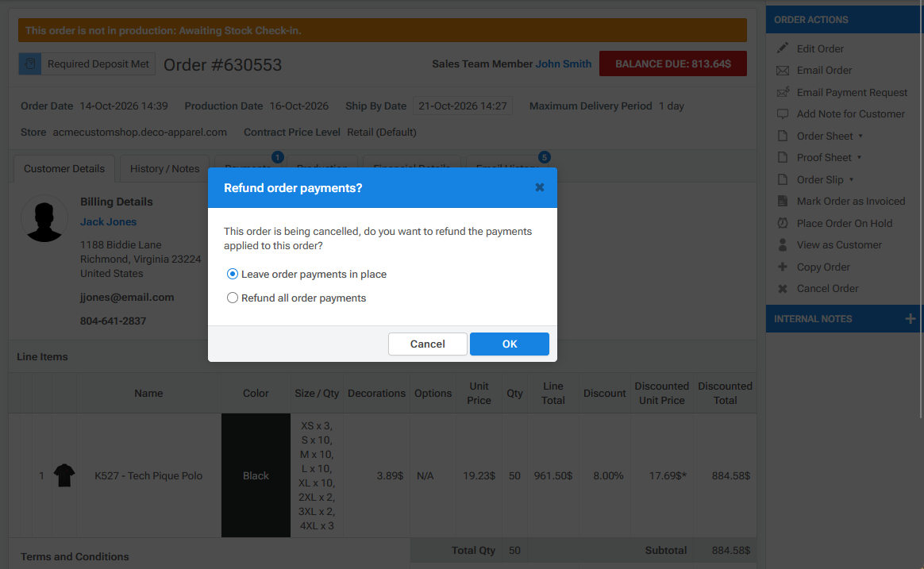This screenshot has height=569, width=924.
Task: Click the Discounted Total column header
Action: 725,393
